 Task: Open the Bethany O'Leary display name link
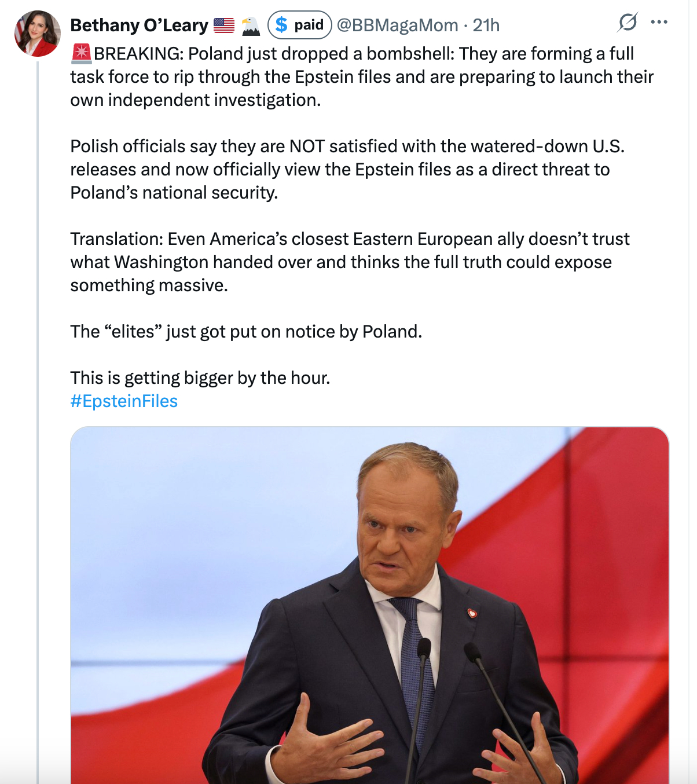[x=139, y=25]
